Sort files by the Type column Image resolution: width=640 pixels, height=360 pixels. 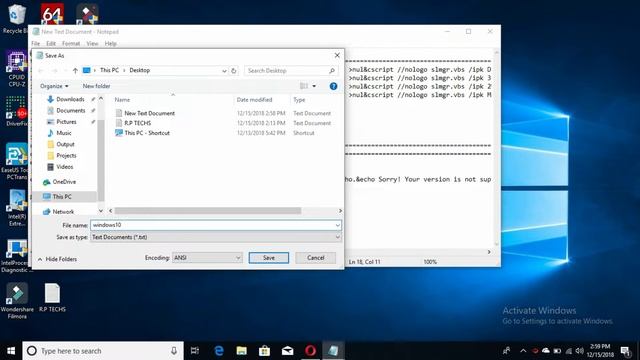299,100
